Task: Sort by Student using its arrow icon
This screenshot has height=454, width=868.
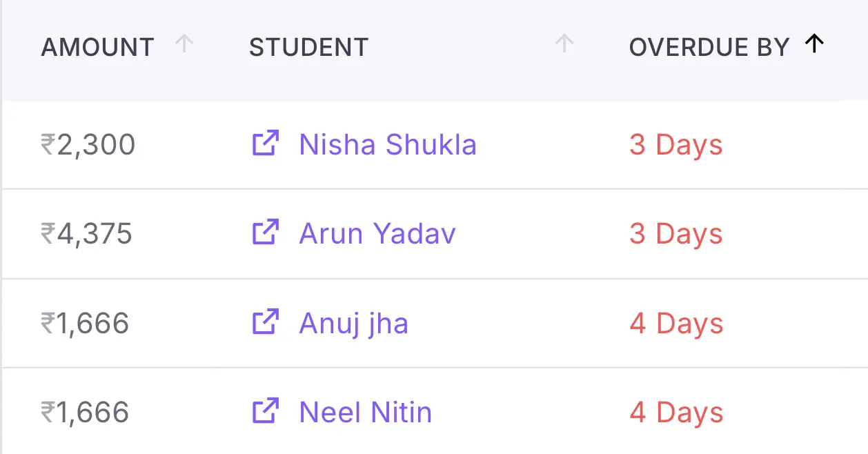Action: (564, 45)
